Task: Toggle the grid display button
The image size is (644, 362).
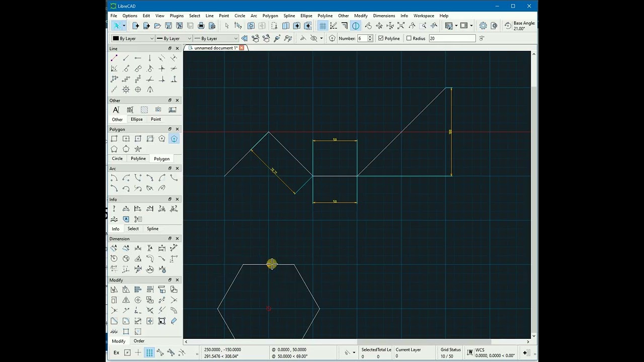Action: coord(323,26)
